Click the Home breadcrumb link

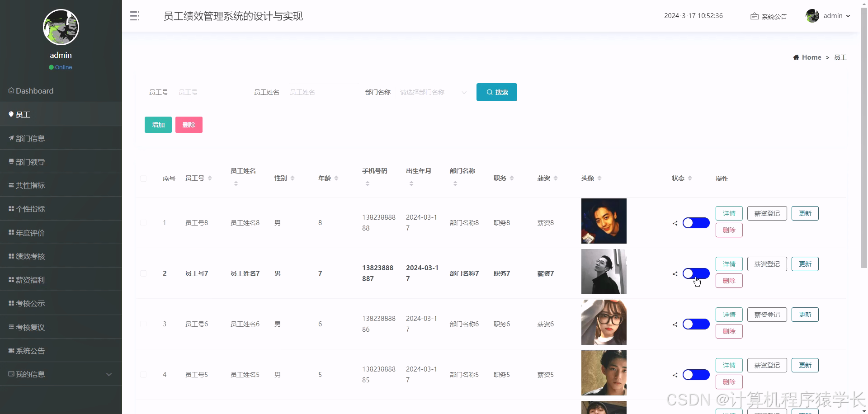[x=811, y=57]
